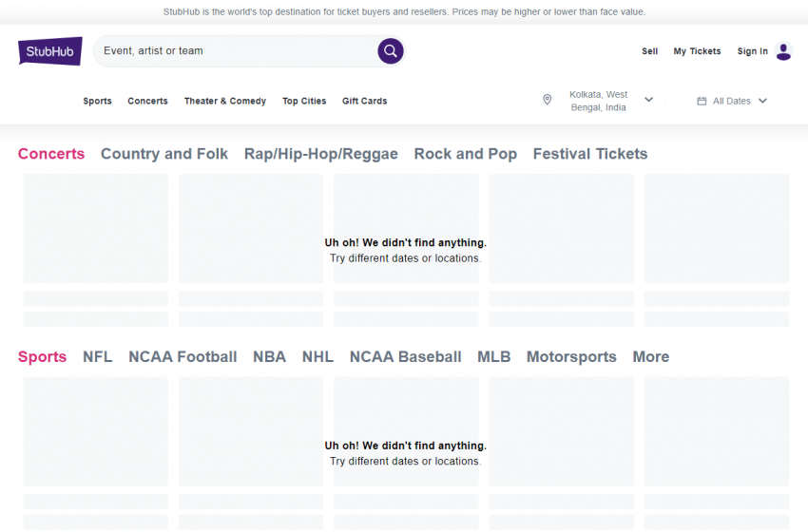Open the Gift Cards menu item

364,101
